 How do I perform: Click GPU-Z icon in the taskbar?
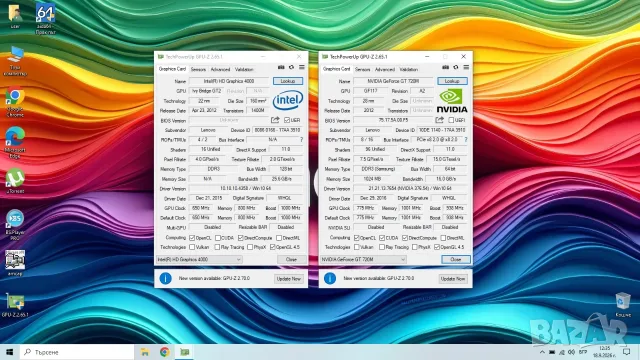tap(185, 352)
